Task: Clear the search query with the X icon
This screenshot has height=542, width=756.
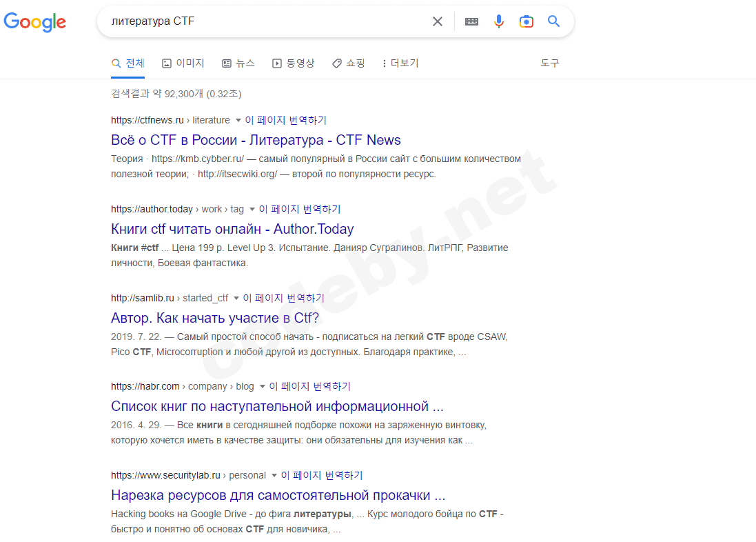Action: coord(438,21)
